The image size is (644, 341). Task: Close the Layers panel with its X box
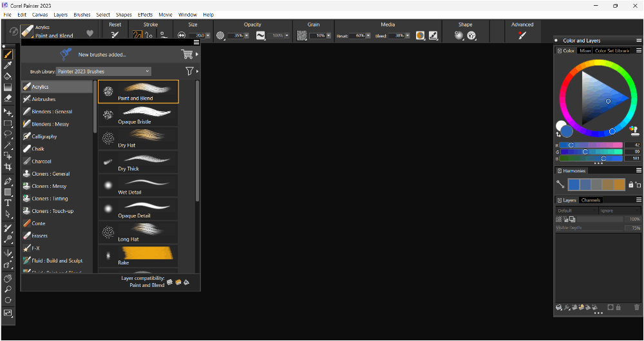pos(560,200)
